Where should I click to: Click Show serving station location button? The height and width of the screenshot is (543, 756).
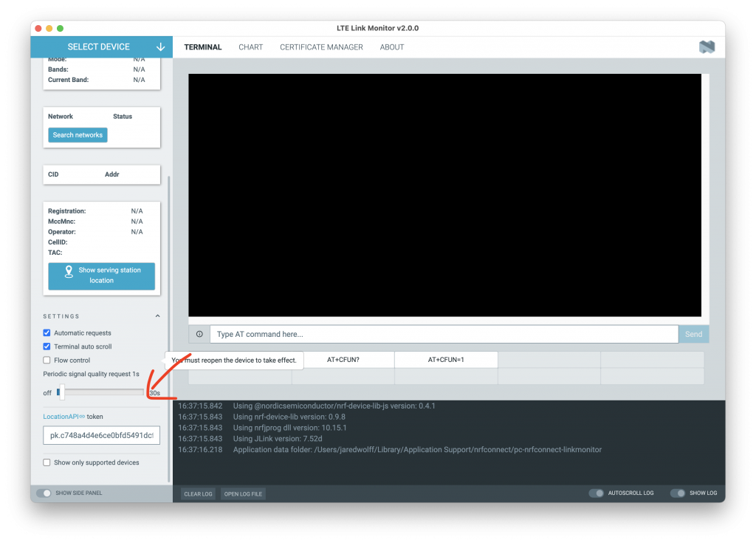tap(102, 276)
